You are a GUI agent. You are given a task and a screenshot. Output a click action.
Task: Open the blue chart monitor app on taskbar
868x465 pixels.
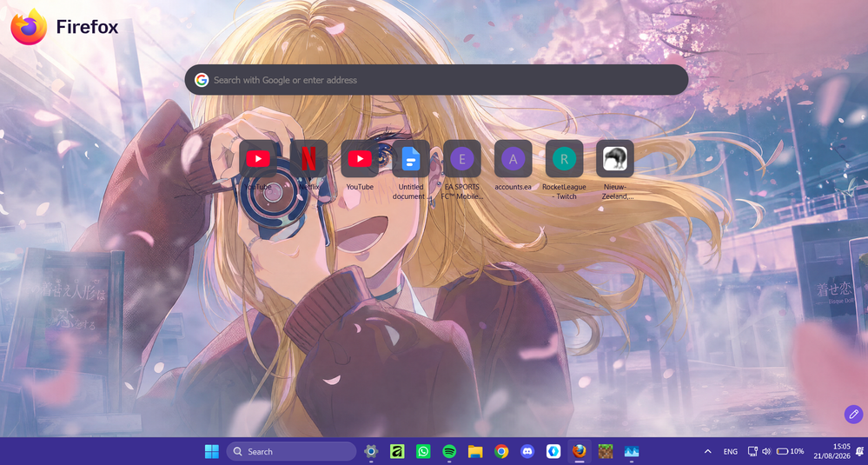[632, 452]
